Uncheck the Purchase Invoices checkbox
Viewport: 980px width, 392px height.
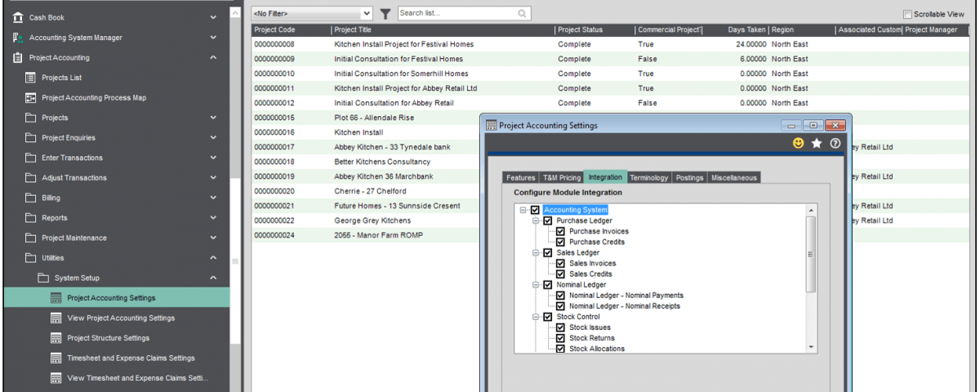[561, 231]
